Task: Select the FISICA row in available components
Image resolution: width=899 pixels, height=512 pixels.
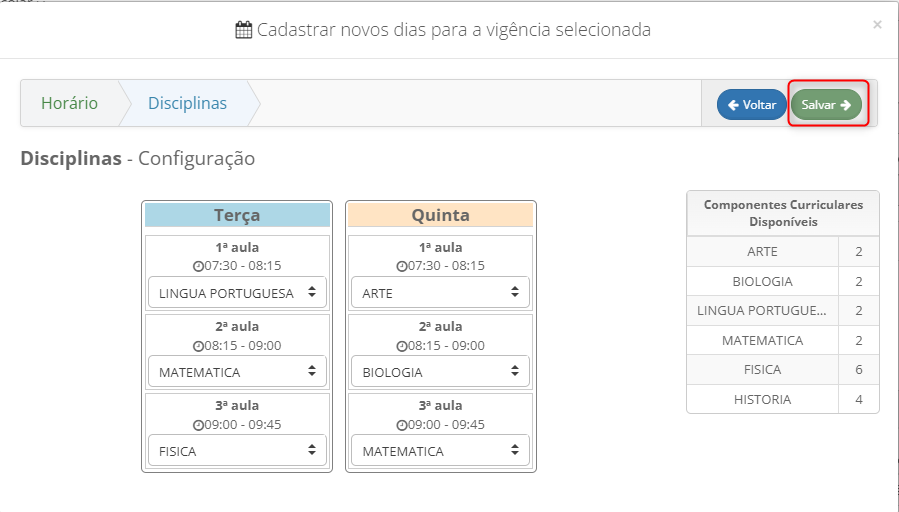Action: click(763, 369)
